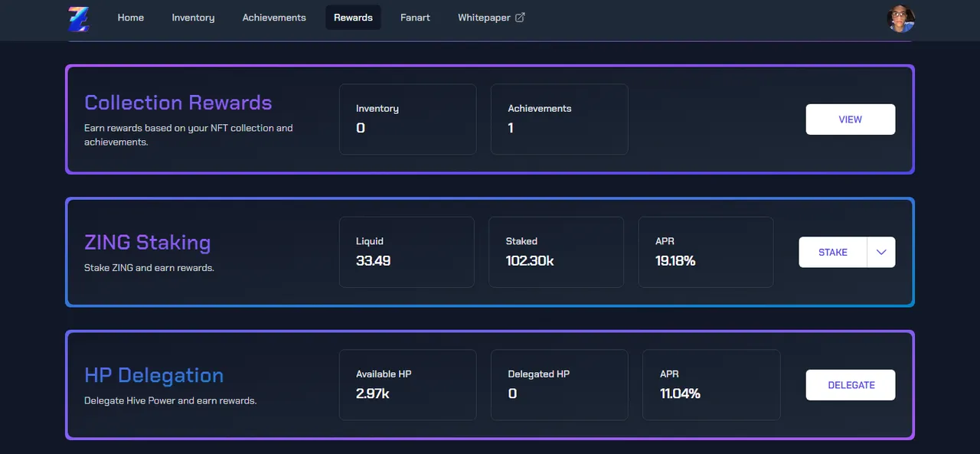Open the Fanart page
This screenshot has height=454, width=980.
(x=415, y=18)
